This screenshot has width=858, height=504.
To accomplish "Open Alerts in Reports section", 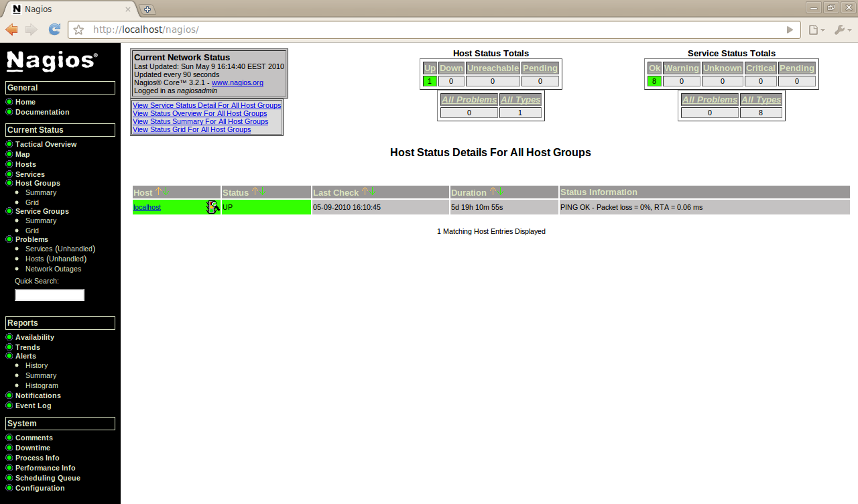I will coord(25,356).
